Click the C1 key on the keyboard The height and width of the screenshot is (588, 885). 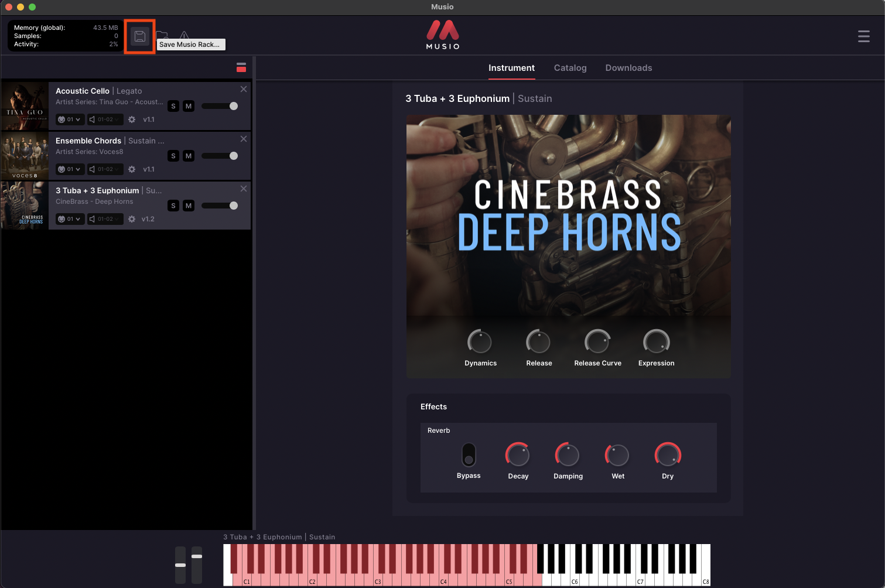point(247,580)
